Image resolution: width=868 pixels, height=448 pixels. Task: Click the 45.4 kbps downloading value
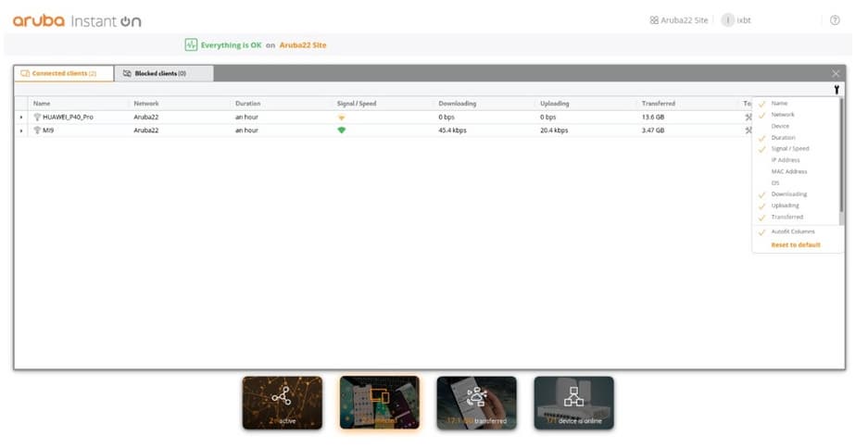[452, 131]
